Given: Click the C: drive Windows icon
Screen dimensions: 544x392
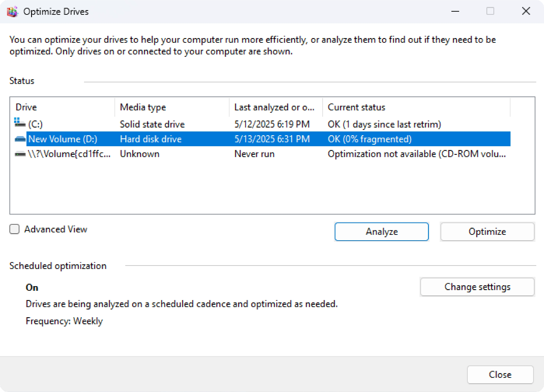Looking at the screenshot, I should click(x=20, y=122).
